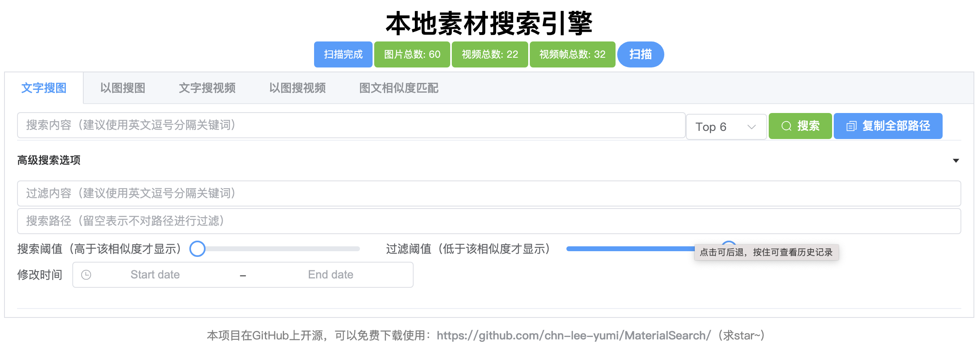The image size is (980, 352).
Task: Click the 视频帧总数: 32 tag
Action: (572, 54)
